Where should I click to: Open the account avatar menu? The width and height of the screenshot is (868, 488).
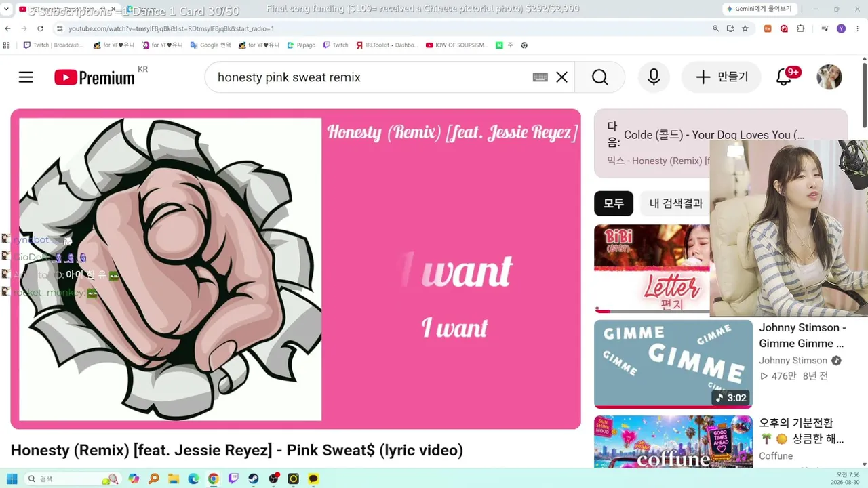point(829,77)
